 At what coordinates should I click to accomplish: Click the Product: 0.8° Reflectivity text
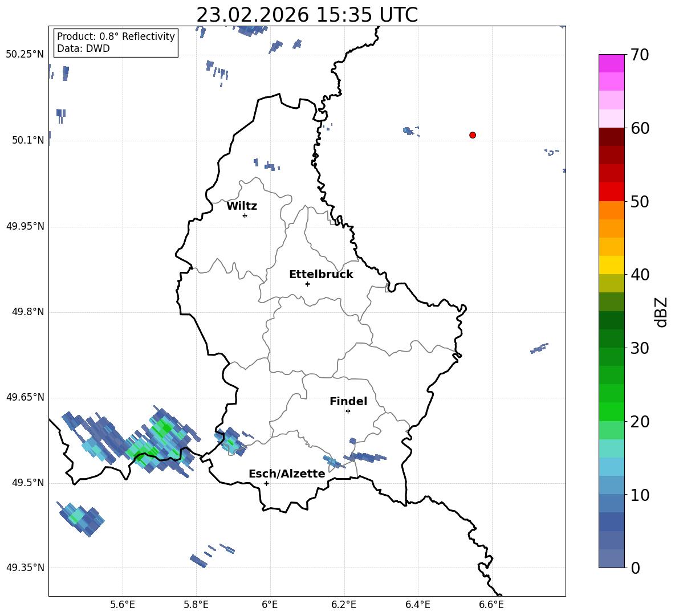pyautogui.click(x=116, y=36)
